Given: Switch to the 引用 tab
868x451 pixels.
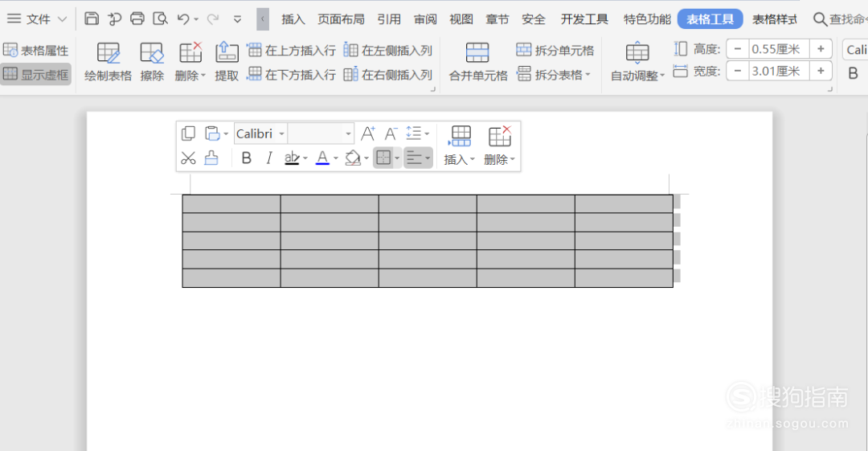Looking at the screenshot, I should click(389, 19).
